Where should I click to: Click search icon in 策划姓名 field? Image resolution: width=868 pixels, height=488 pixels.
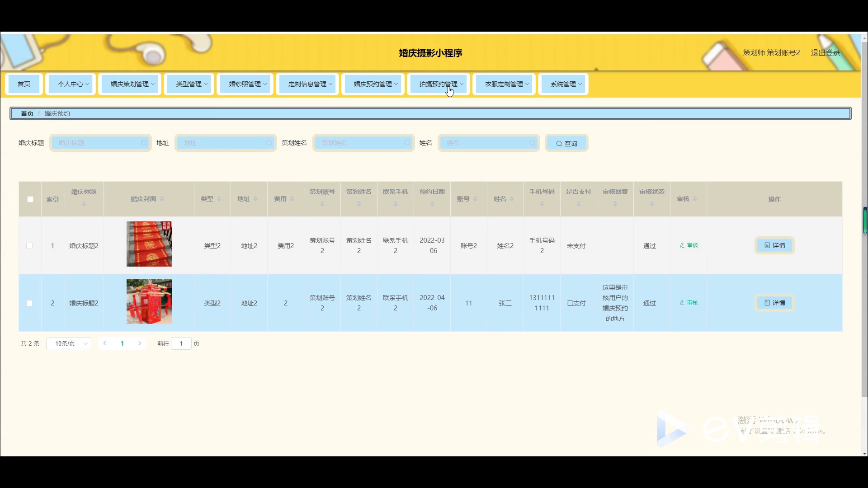coord(407,143)
